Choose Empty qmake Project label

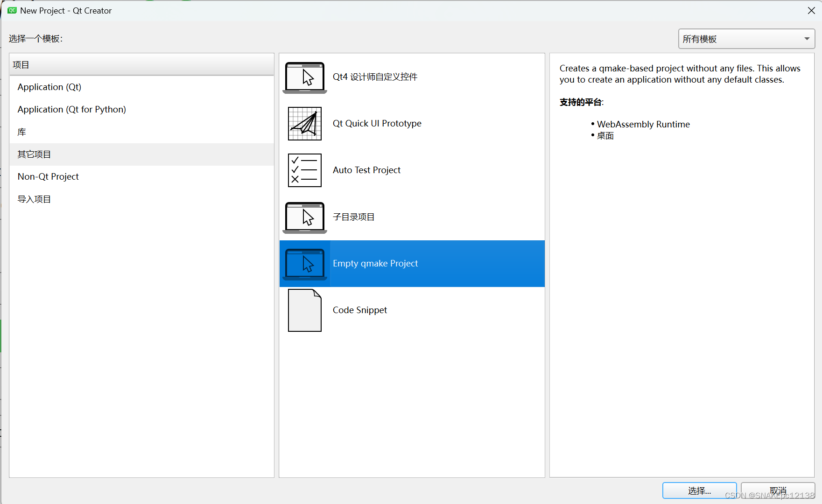pyautogui.click(x=375, y=264)
